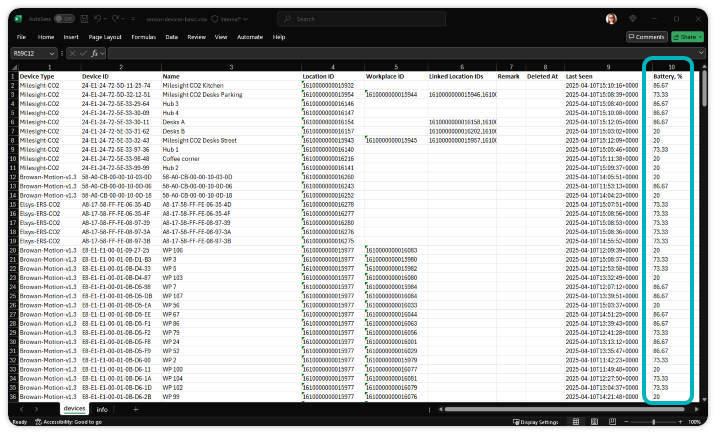Select row 20 header
Viewport: 716px width, 434px height.
pyautogui.click(x=13, y=250)
